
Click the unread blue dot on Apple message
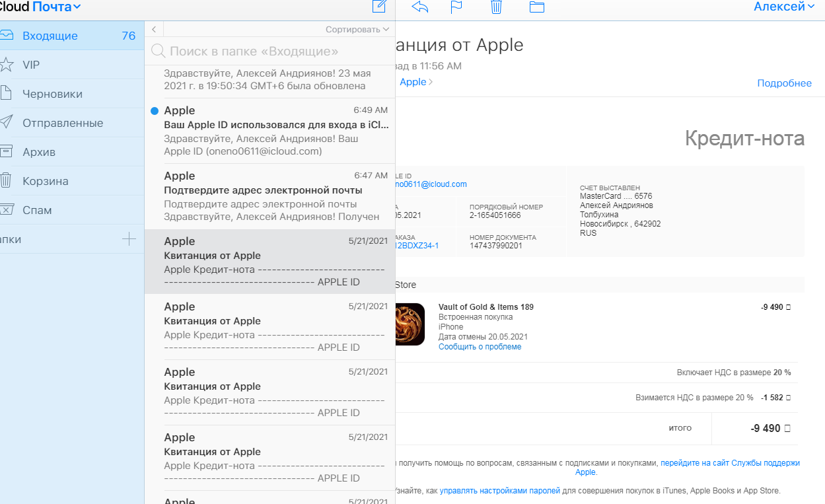(155, 111)
